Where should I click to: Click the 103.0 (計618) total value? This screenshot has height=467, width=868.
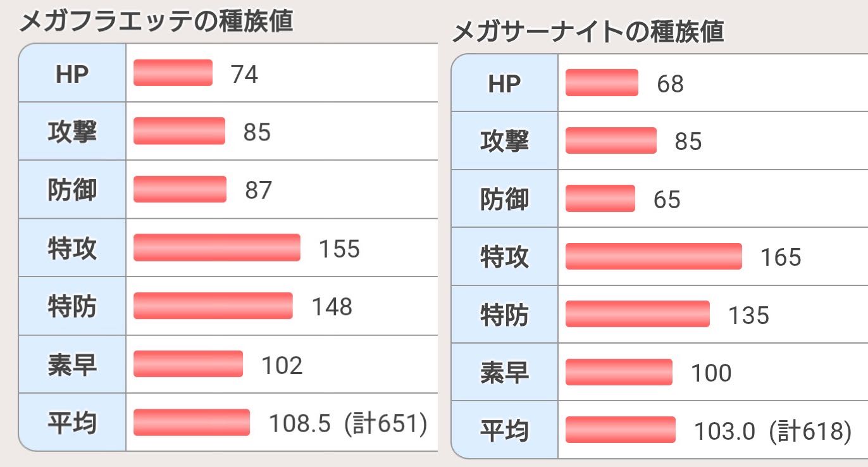coord(772,432)
